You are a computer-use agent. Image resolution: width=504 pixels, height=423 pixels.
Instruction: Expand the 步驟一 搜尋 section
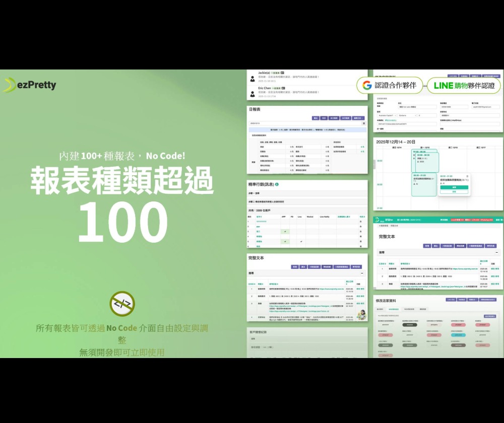click(307, 193)
